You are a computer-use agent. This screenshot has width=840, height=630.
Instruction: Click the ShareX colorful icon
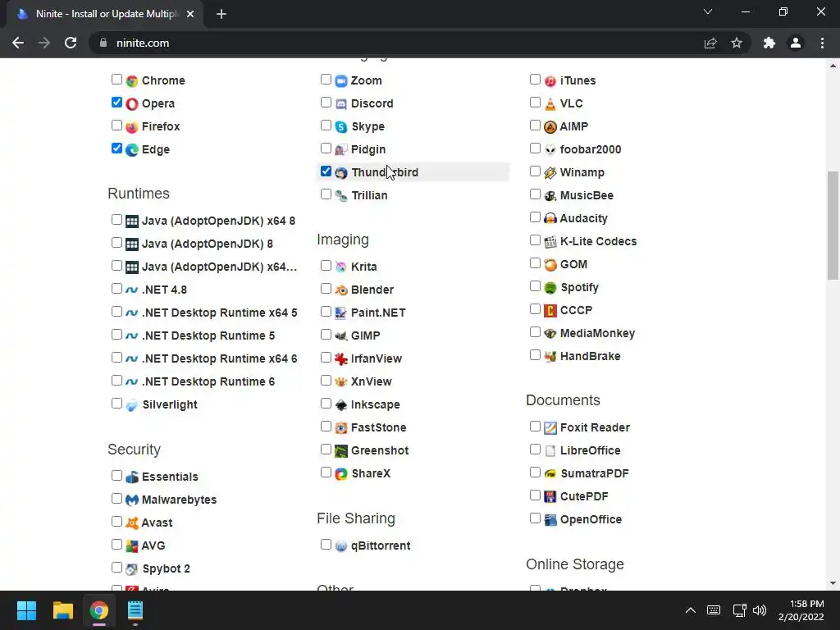(341, 473)
